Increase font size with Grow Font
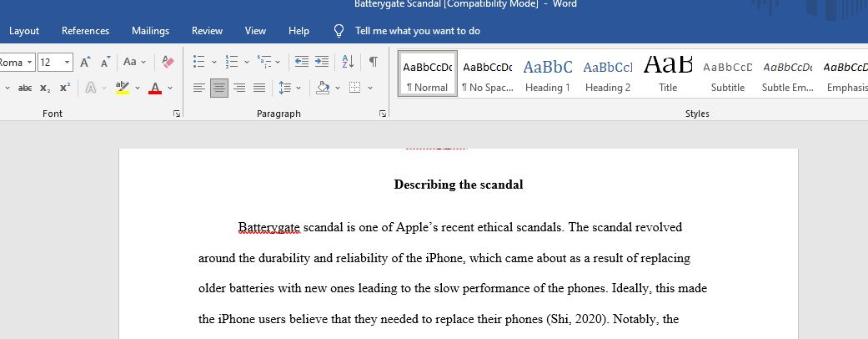The width and height of the screenshot is (868, 339). pyautogui.click(x=85, y=62)
